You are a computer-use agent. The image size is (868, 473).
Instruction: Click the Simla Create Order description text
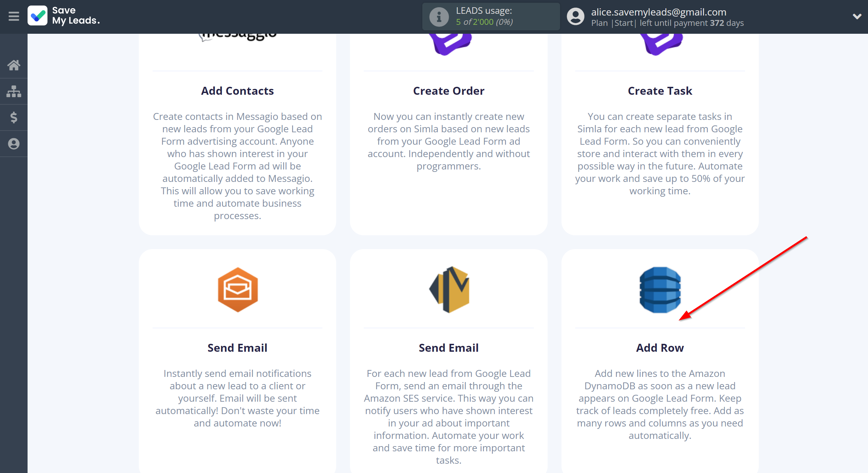coord(448,141)
